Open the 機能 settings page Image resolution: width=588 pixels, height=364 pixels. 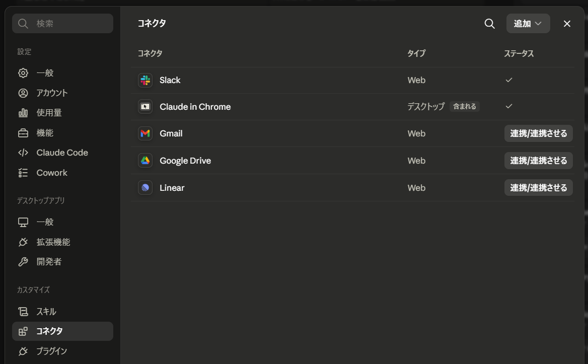pos(62,133)
